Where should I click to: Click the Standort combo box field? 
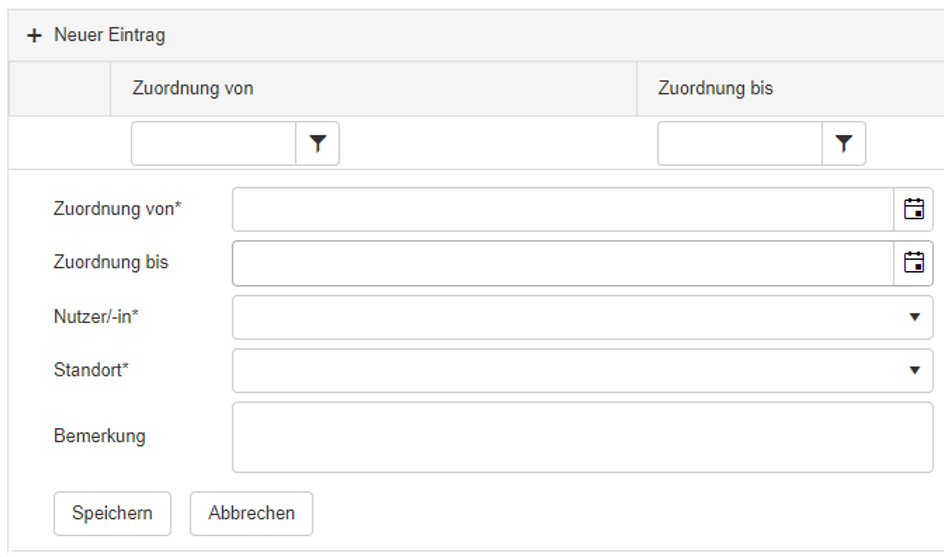(583, 370)
